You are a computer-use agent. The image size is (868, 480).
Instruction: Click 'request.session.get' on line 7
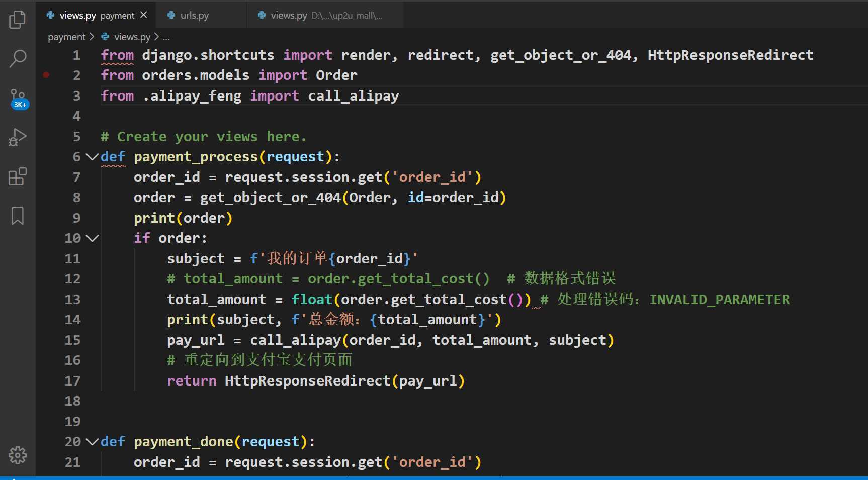point(304,177)
